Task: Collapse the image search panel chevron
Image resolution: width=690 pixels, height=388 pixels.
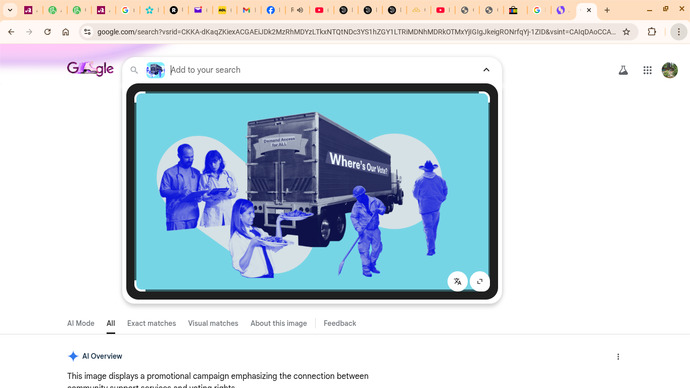Action: pyautogui.click(x=486, y=70)
